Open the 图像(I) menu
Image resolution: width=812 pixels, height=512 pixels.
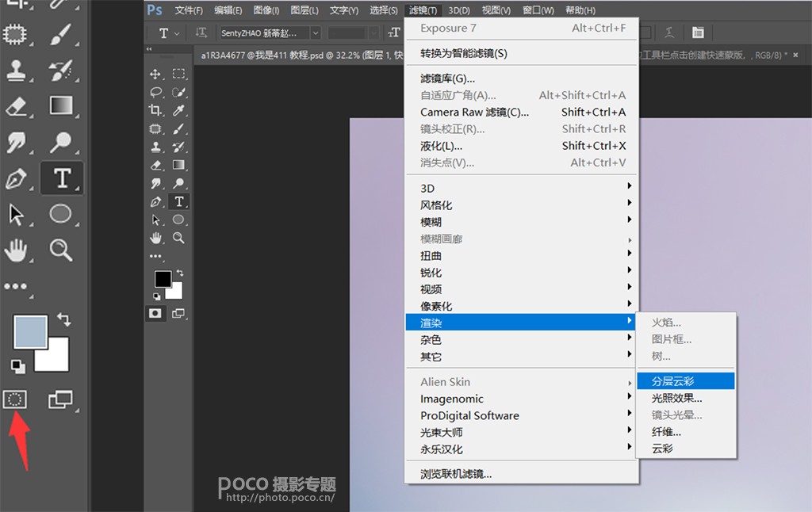pos(266,10)
